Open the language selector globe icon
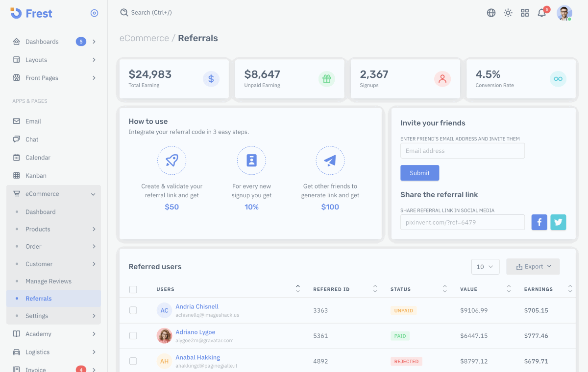The width and height of the screenshot is (588, 372). (x=491, y=13)
